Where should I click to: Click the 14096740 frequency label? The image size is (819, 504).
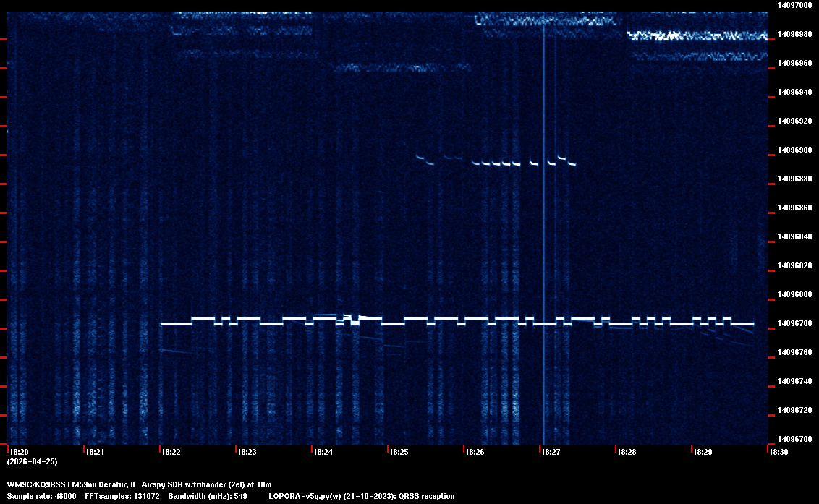coord(794,381)
